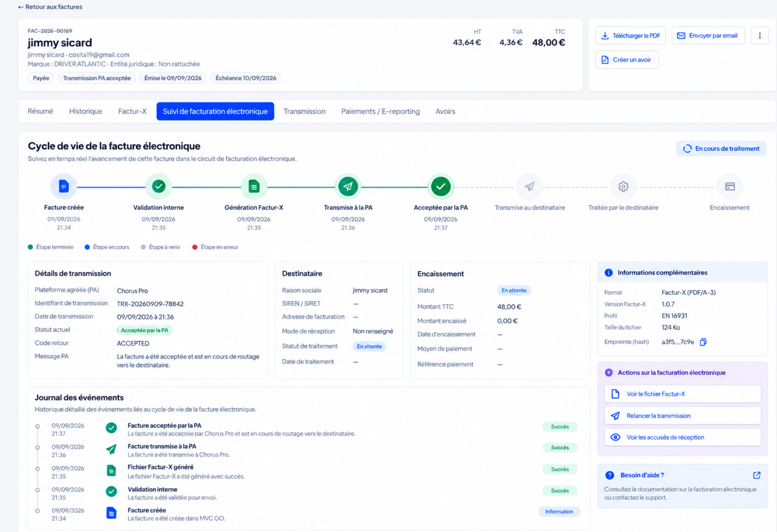Click the Encaissement card icon in timeline

click(730, 186)
